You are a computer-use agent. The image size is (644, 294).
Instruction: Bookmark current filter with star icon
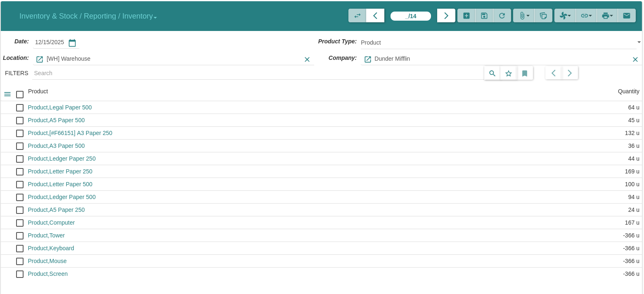509,73
